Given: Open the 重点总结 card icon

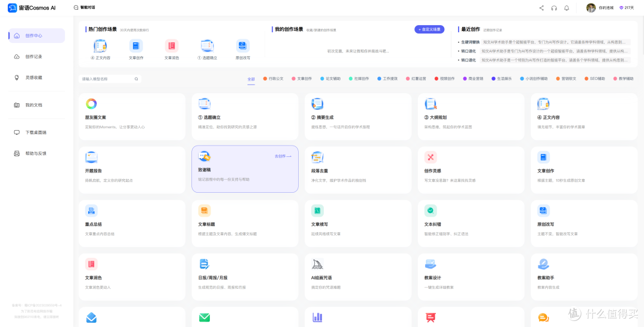Looking at the screenshot, I should (x=91, y=211).
